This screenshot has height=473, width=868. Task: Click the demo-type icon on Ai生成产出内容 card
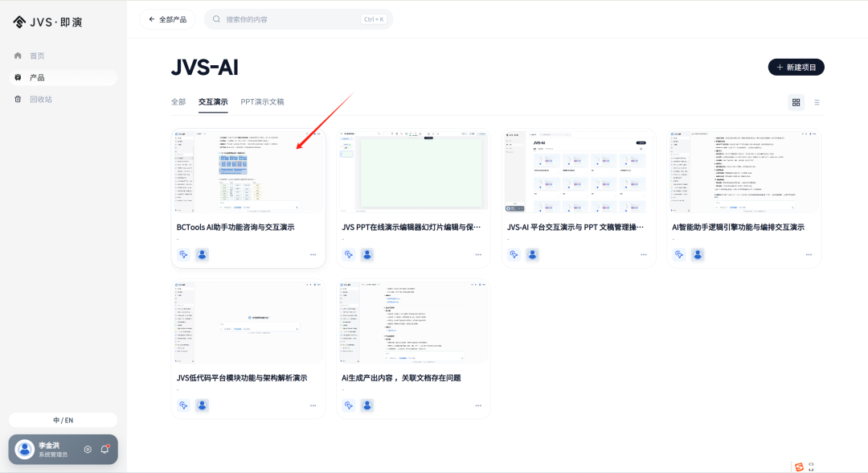click(x=349, y=405)
